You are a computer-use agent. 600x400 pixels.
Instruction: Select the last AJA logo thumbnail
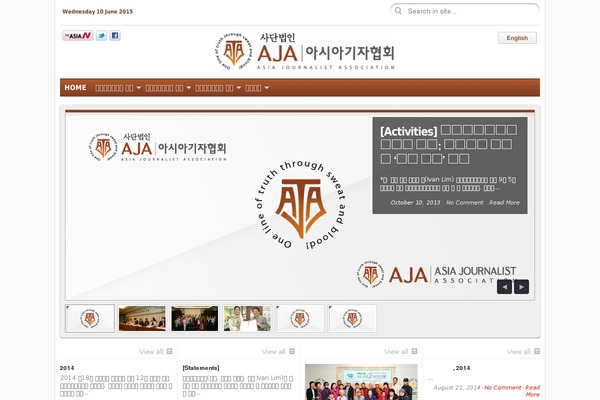352,318
